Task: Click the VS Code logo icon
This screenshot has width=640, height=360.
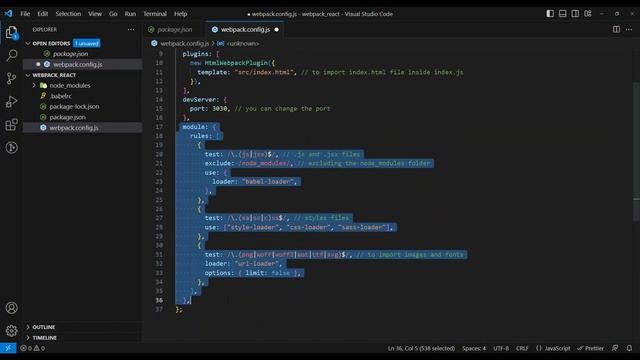Action: tap(9, 13)
